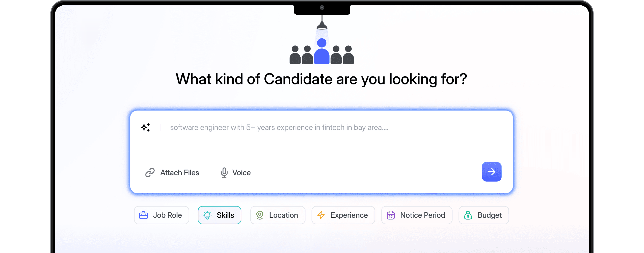Select the lightning bolt icon on Experience chip
Screen dimensions: 644x253
(321, 215)
